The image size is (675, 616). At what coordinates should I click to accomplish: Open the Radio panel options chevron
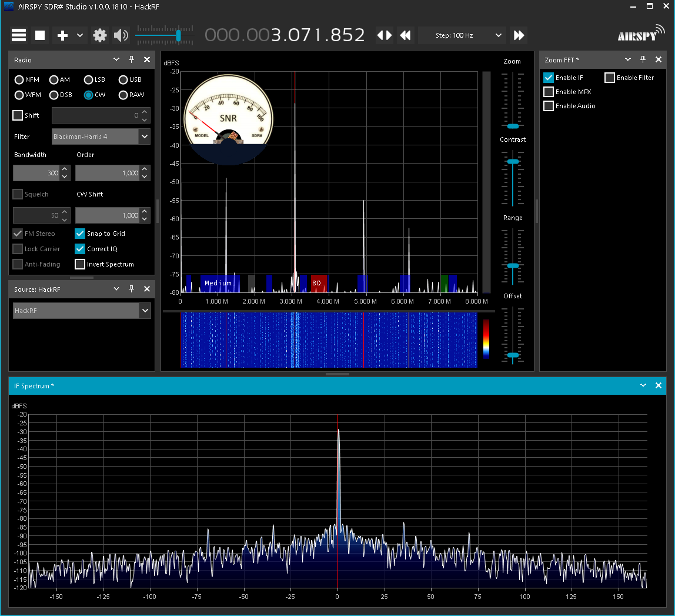click(116, 59)
